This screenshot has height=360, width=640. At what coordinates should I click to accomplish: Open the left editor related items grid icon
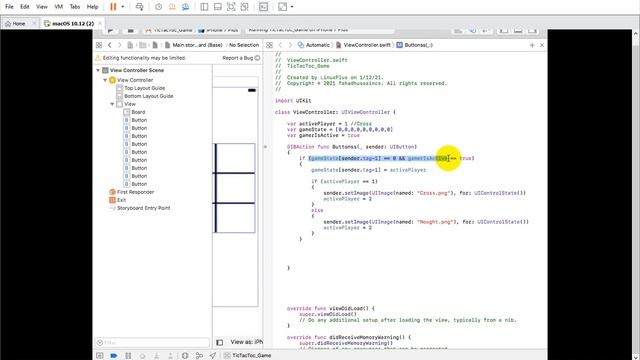tap(99, 45)
